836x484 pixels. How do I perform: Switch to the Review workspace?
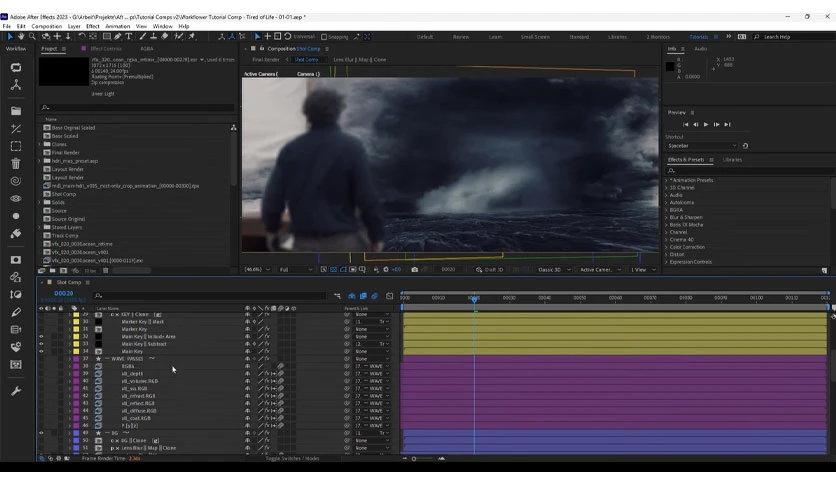tap(461, 37)
